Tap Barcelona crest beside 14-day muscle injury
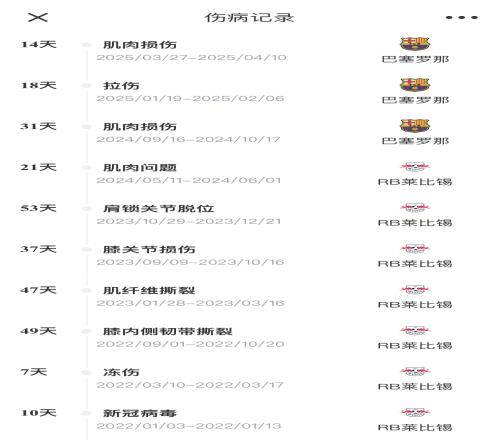 point(415,44)
